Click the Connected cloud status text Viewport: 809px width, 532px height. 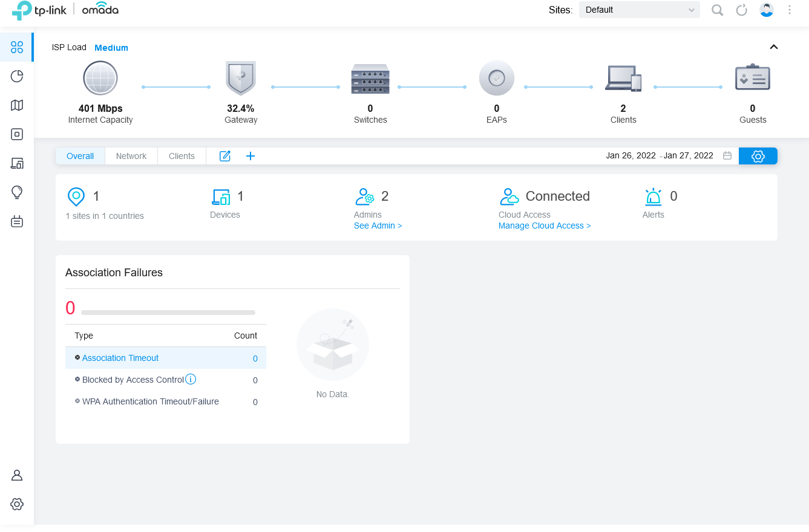click(558, 196)
